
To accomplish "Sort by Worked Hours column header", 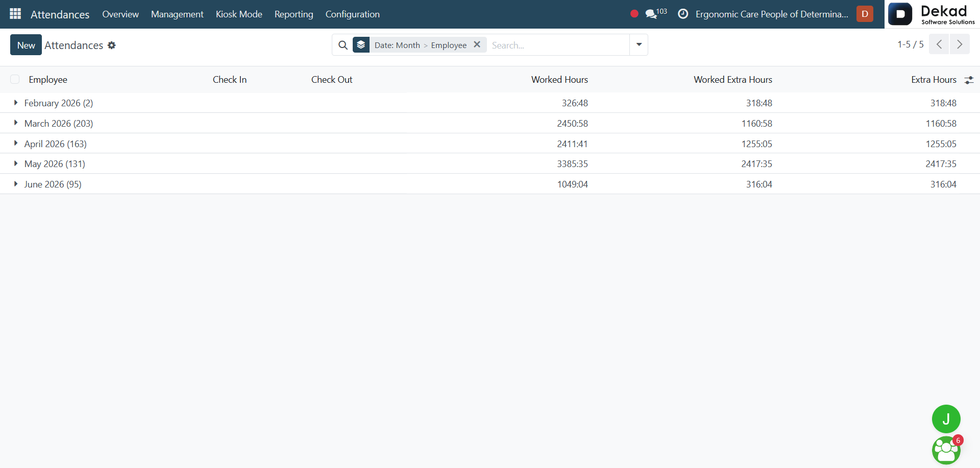I will 559,79.
